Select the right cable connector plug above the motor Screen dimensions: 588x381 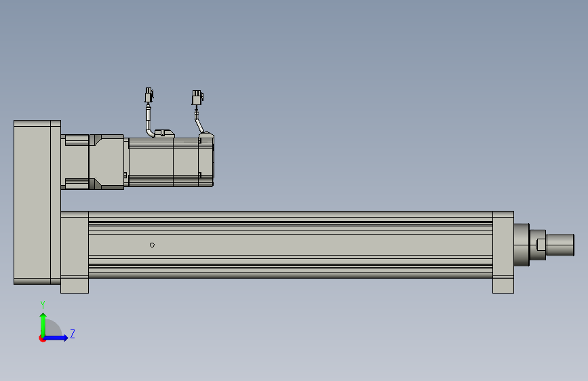point(197,98)
